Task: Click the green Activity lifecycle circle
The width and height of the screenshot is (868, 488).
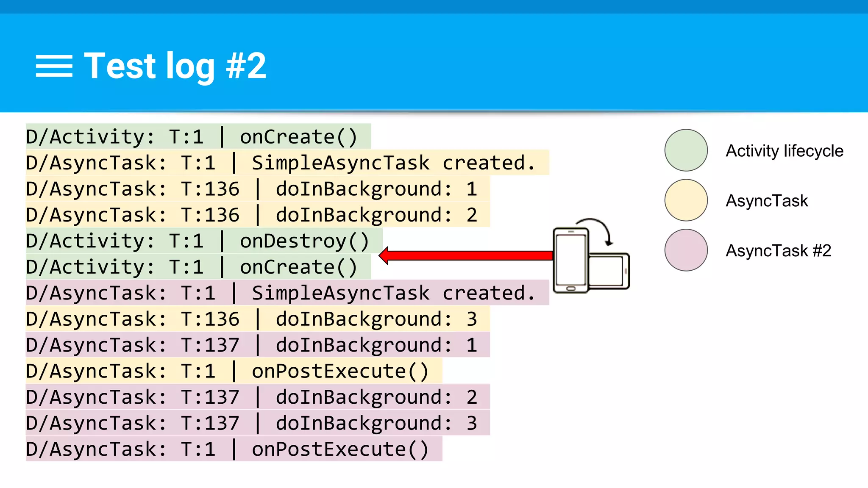Action: pyautogui.click(x=686, y=150)
